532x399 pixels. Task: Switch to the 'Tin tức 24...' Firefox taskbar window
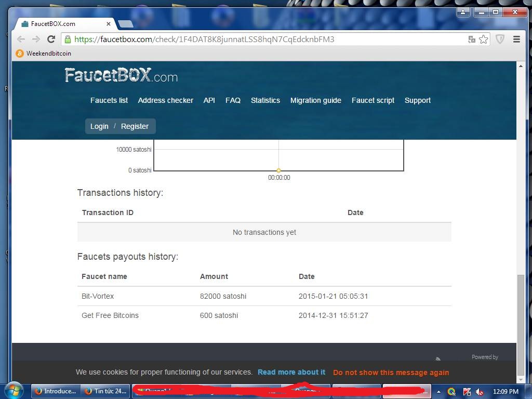[106, 391]
